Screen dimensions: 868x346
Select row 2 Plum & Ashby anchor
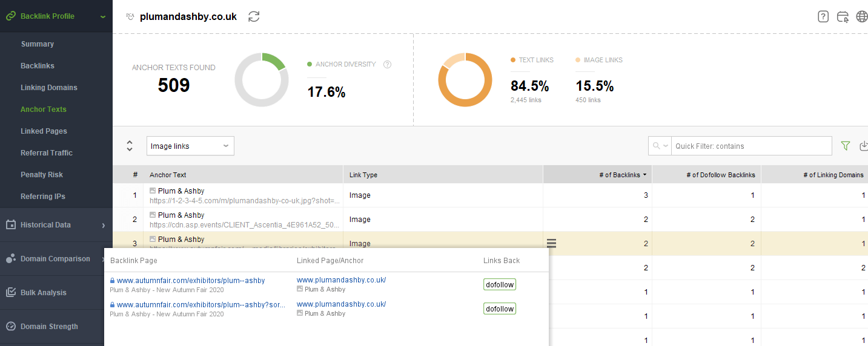[181, 215]
